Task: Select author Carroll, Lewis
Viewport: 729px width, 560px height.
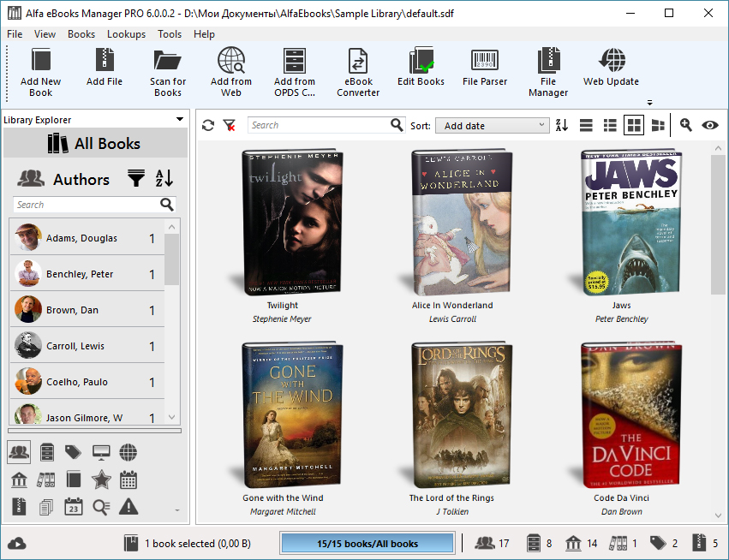Action: click(87, 345)
